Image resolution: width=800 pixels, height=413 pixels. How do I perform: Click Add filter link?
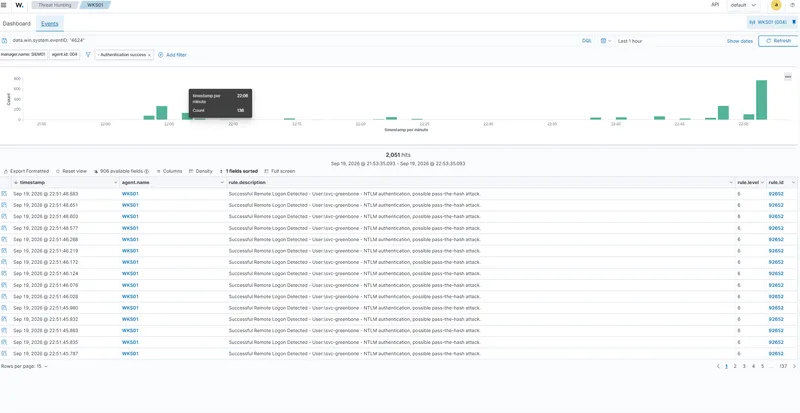pyautogui.click(x=177, y=55)
